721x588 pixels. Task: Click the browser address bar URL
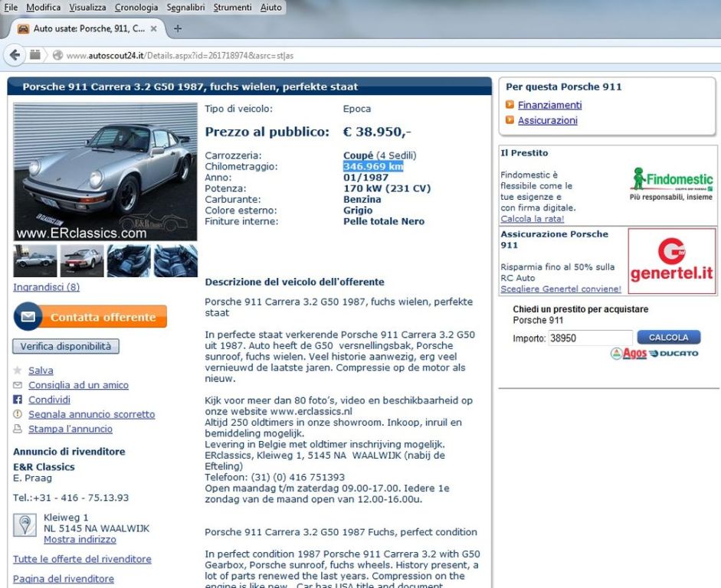180,56
